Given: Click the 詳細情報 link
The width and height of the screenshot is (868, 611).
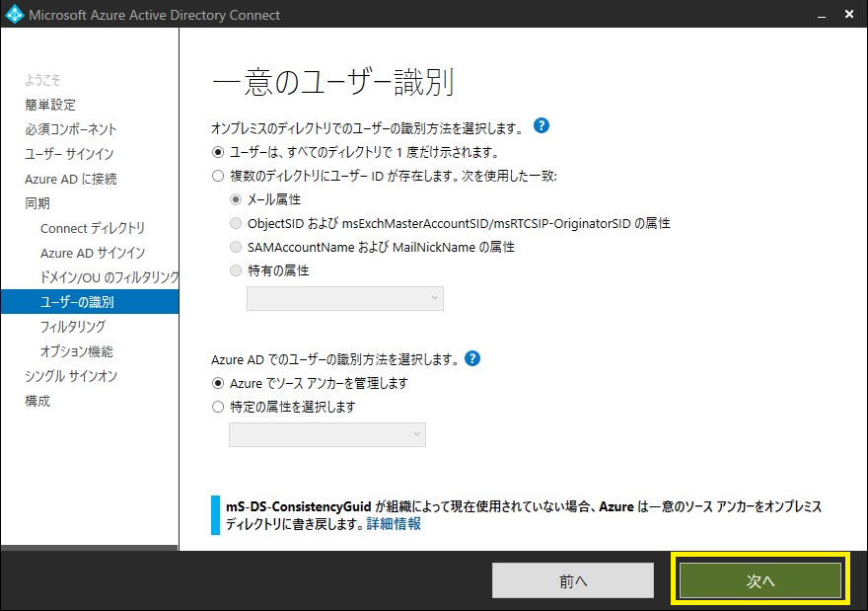Looking at the screenshot, I should click(394, 523).
